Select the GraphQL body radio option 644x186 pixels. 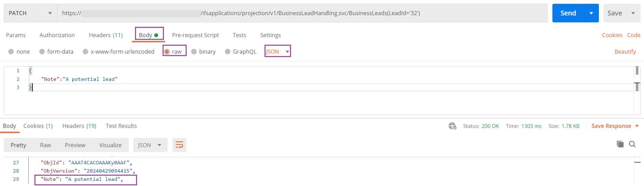(228, 52)
